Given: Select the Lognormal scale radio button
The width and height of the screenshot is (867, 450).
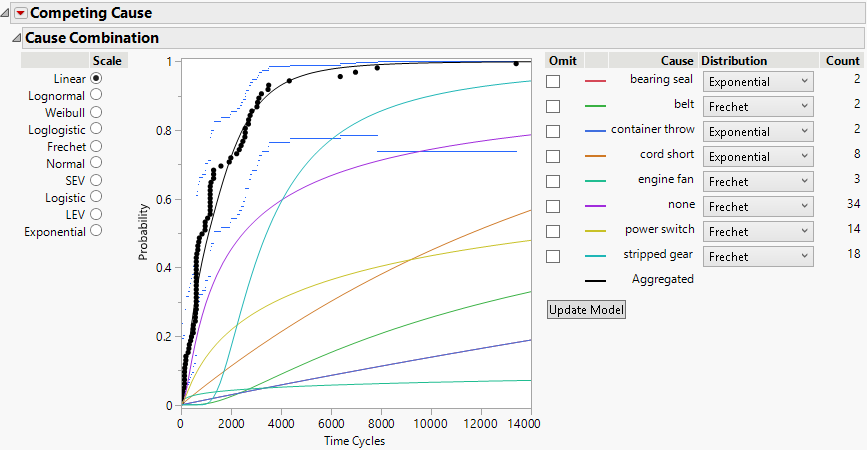Looking at the screenshot, I should coord(97,95).
